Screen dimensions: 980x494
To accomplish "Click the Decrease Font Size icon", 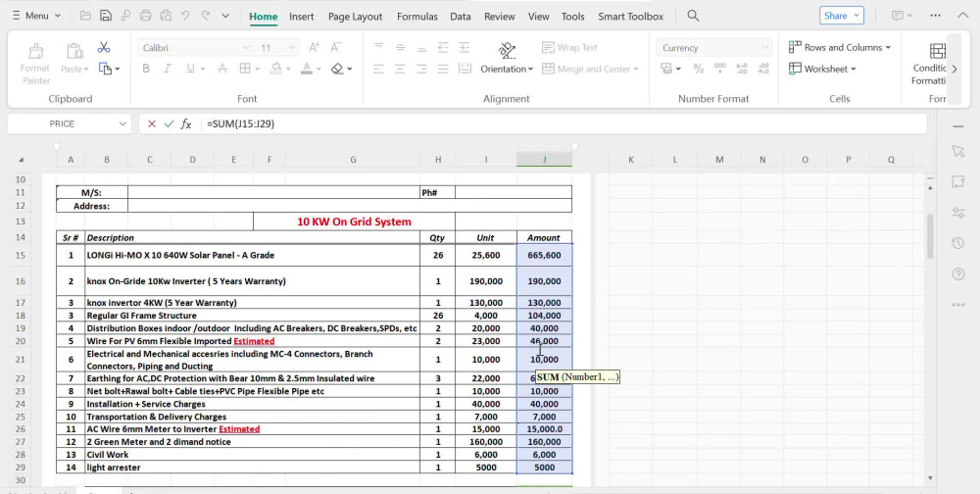I will [335, 47].
